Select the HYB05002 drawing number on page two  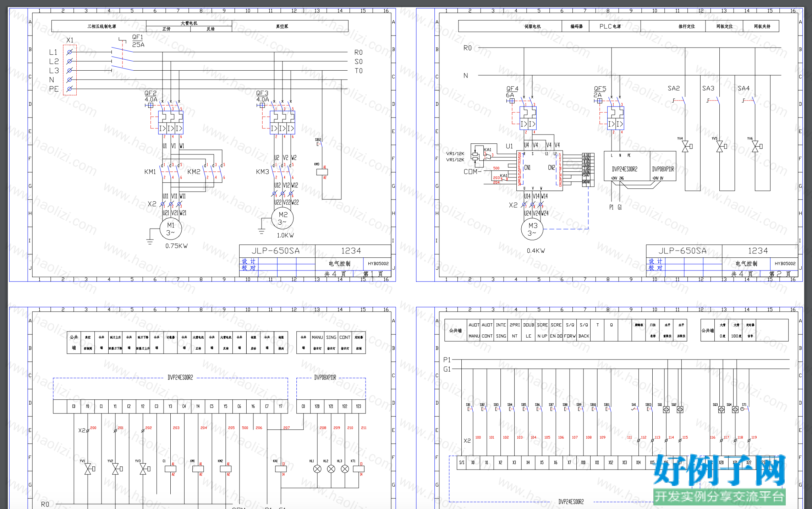(785, 263)
